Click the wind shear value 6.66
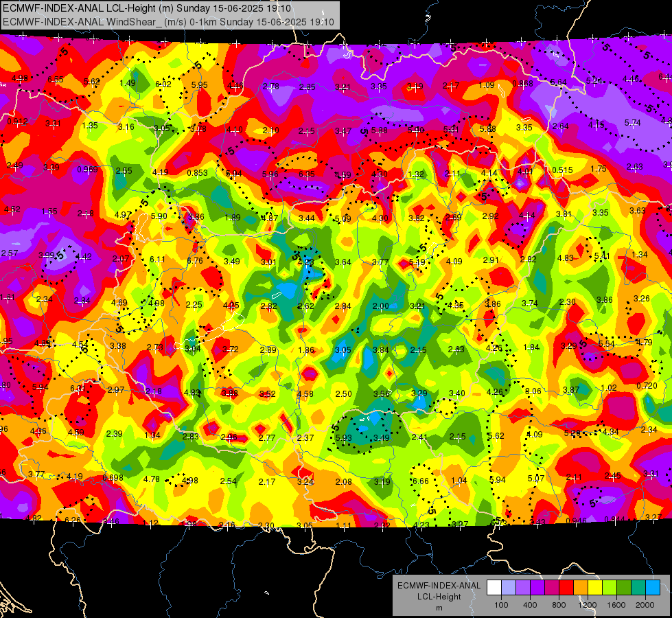The image size is (672, 618). (421, 481)
